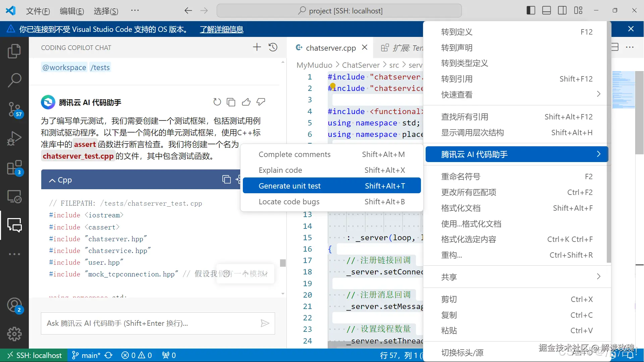Screen dimensions: 644x362
Task: Select 格式化文档 in context menu
Action: point(517,208)
